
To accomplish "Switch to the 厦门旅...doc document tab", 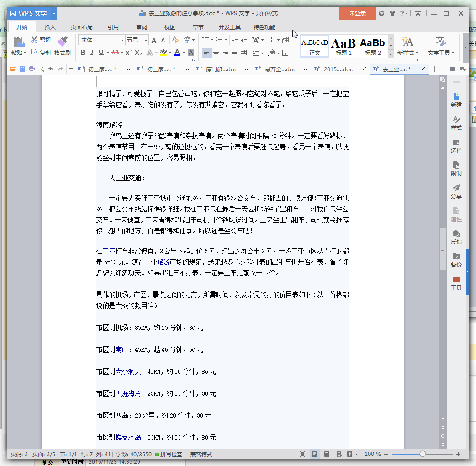I will click(x=221, y=69).
